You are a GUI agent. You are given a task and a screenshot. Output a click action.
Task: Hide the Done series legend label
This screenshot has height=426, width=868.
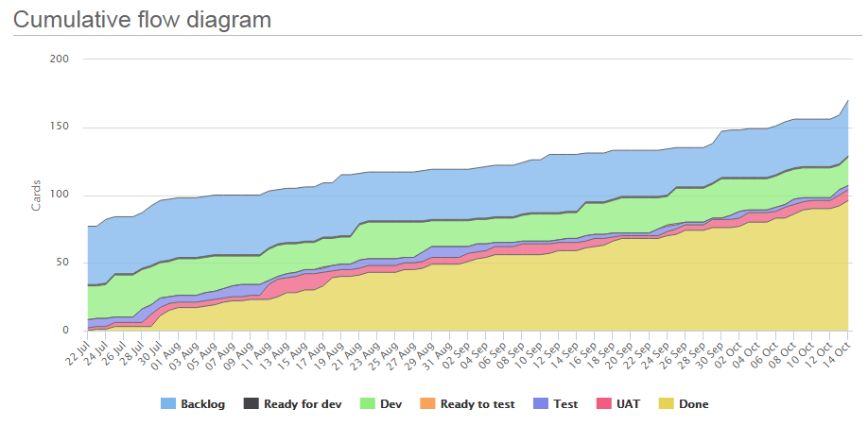pyautogui.click(x=694, y=404)
